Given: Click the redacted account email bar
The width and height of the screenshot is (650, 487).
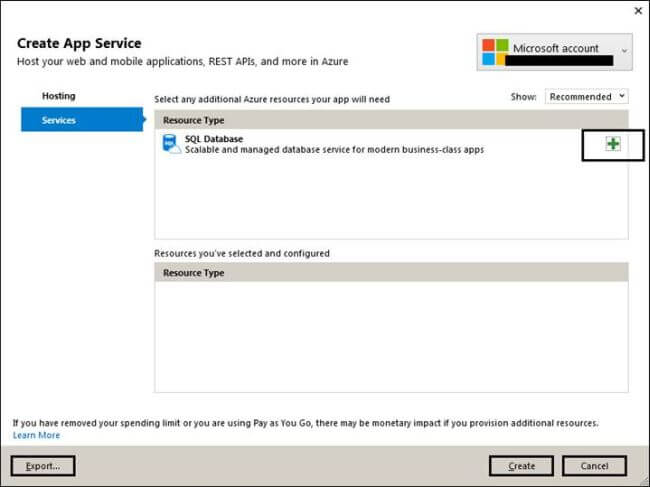Looking at the screenshot, I should 562,60.
